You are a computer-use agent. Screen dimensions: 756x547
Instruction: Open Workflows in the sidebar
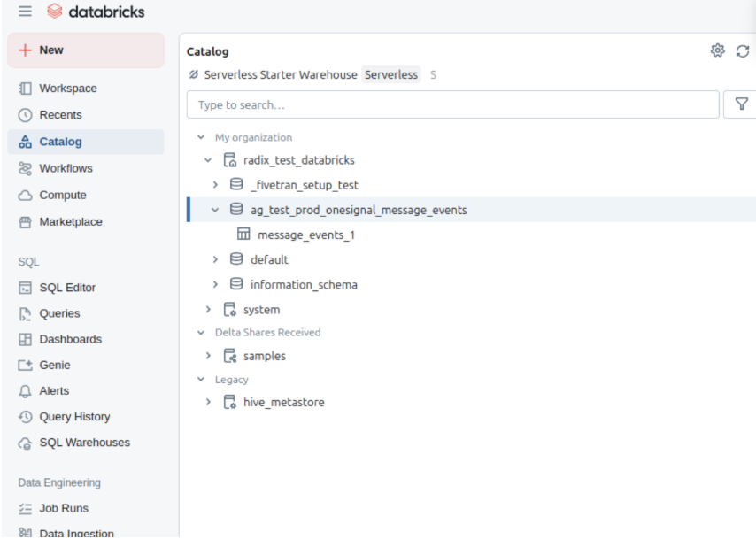pos(66,168)
